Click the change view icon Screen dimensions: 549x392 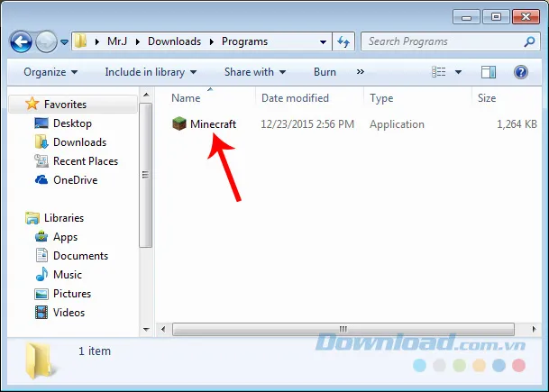point(439,72)
